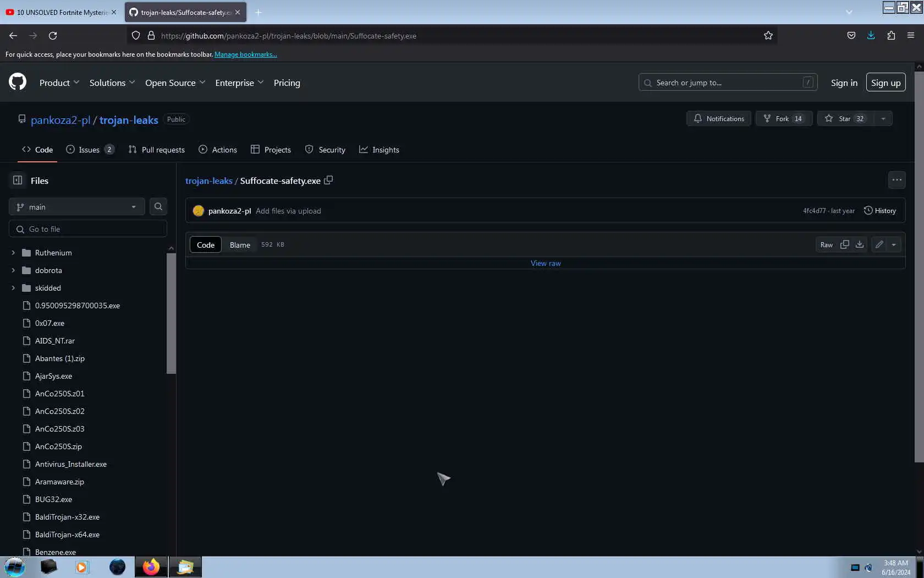Expand the skidded folder
Screen dimensions: 924x578
(13, 288)
